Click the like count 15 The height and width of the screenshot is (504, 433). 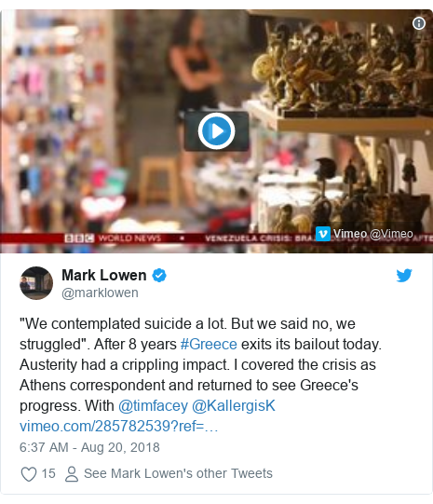click(x=48, y=473)
